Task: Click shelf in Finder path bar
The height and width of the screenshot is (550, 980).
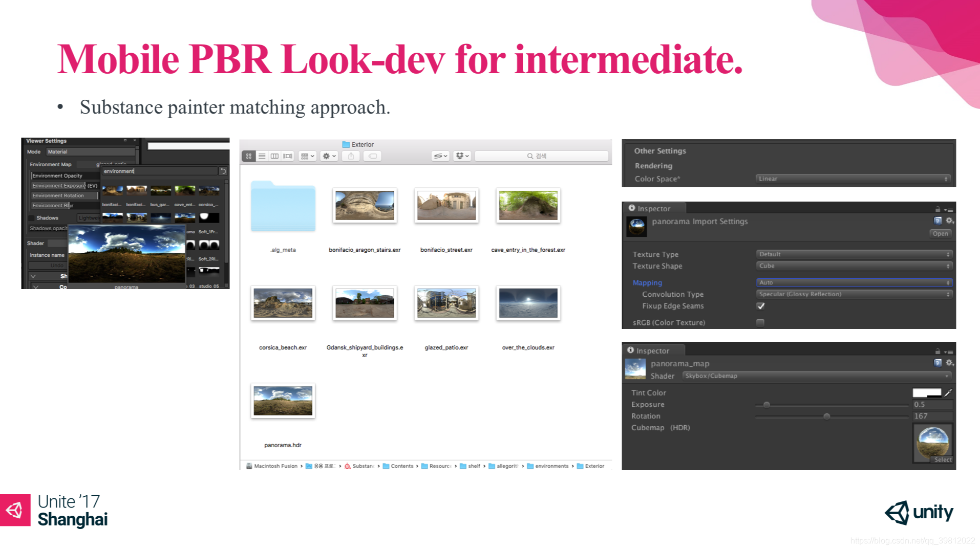Action: point(470,466)
